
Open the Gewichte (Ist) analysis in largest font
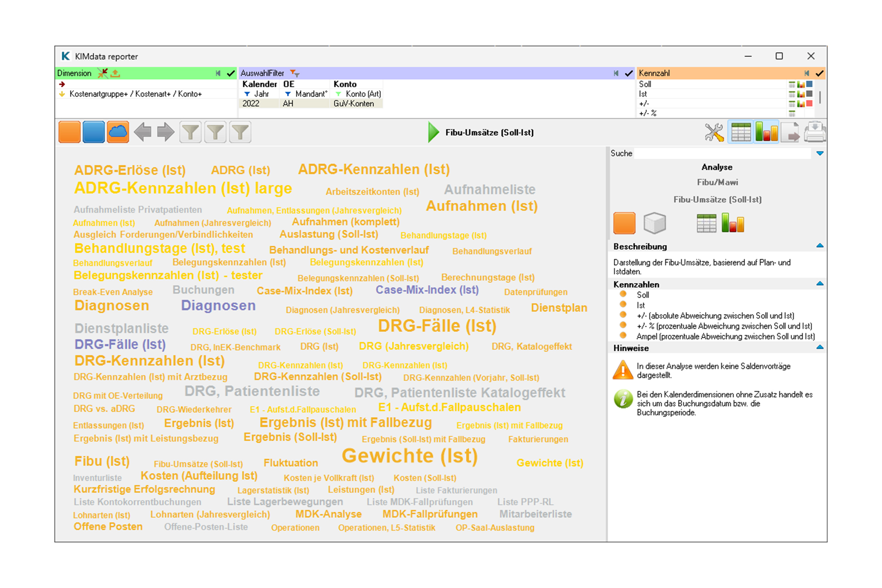(409, 456)
